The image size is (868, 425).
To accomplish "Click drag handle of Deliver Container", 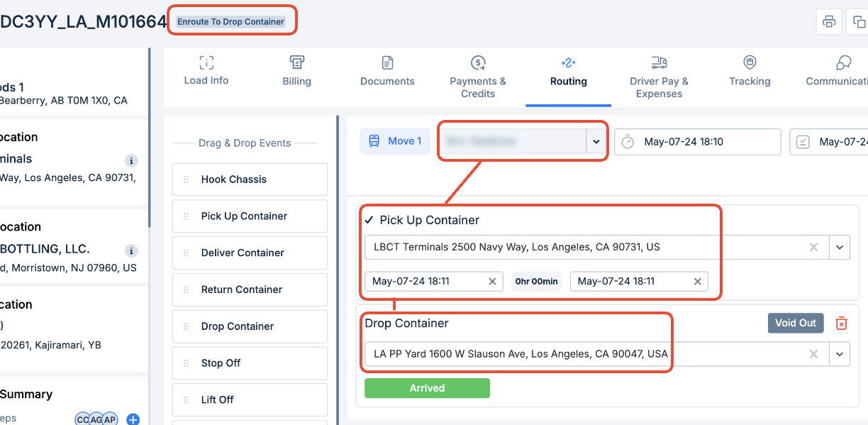I will [x=187, y=253].
